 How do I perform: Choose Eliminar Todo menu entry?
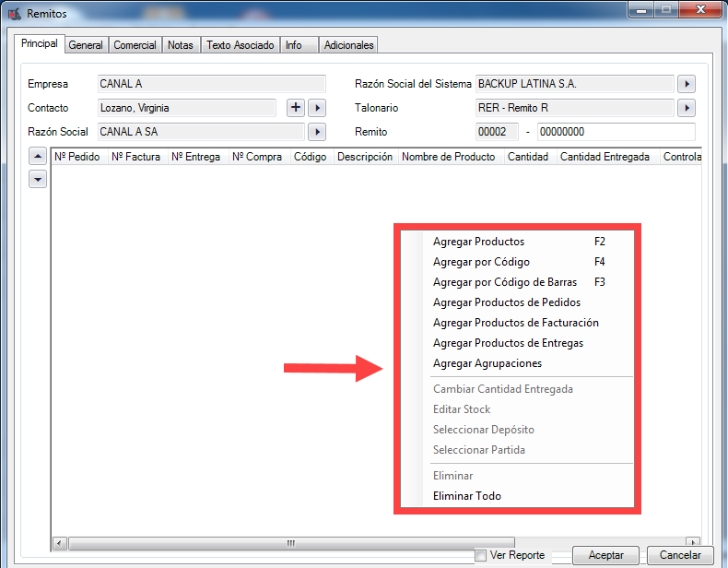click(x=518, y=496)
